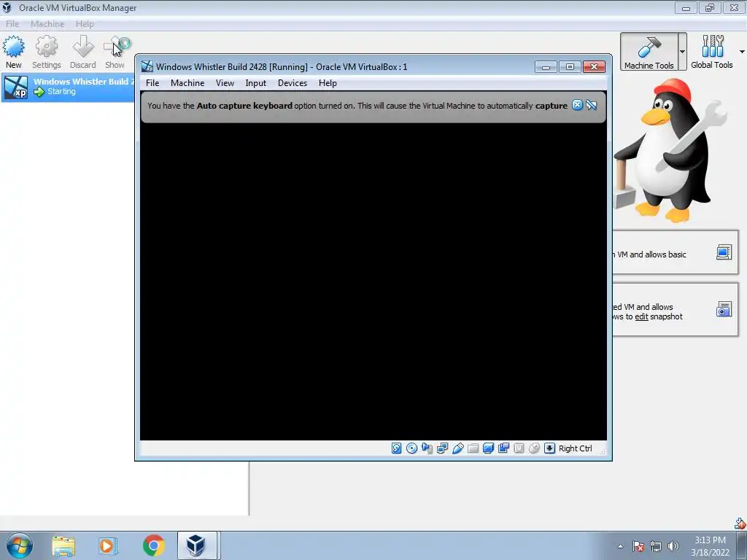Open Help menu in VirtualBox Manager
The height and width of the screenshot is (560, 747).
click(x=85, y=24)
